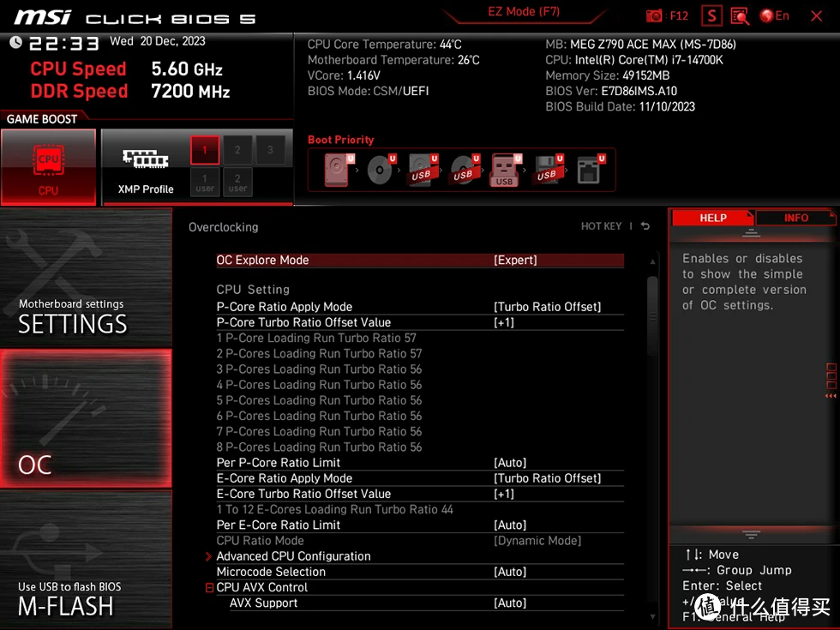Change Per E-Core Ratio Limit [Auto]
This screenshot has width=840, height=630.
(x=420, y=525)
